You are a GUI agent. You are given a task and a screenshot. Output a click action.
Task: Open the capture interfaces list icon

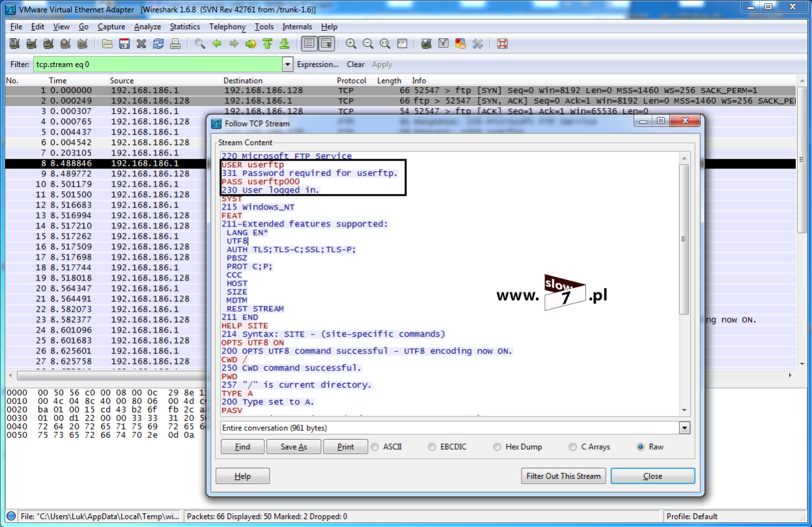[x=14, y=44]
